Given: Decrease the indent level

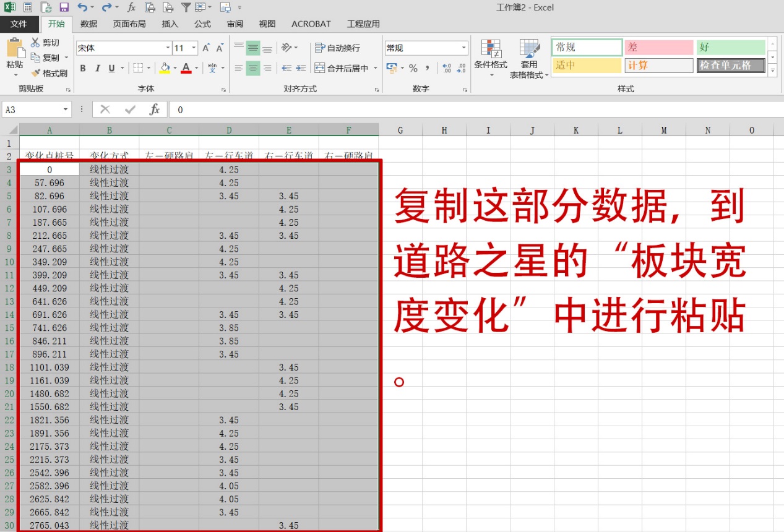Looking at the screenshot, I should 286,68.
